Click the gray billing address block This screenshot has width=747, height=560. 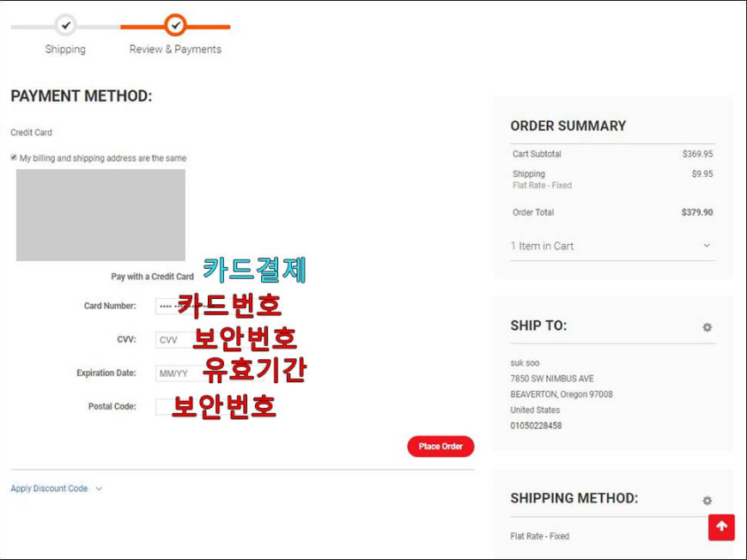point(100,215)
